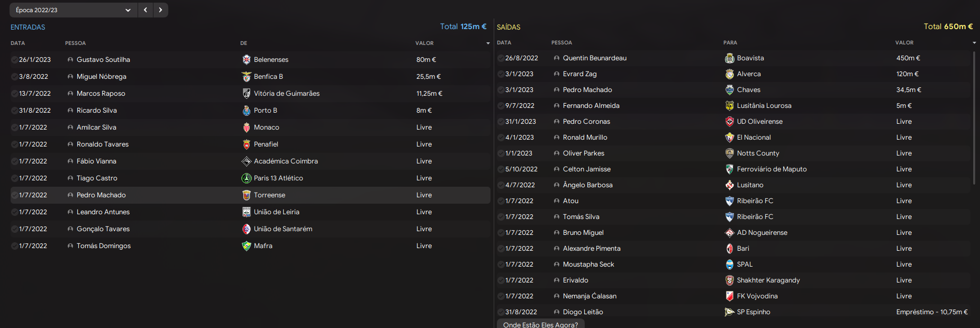Toggle selection circle for 9/7/2022 transfer
980x328 pixels.
point(501,106)
